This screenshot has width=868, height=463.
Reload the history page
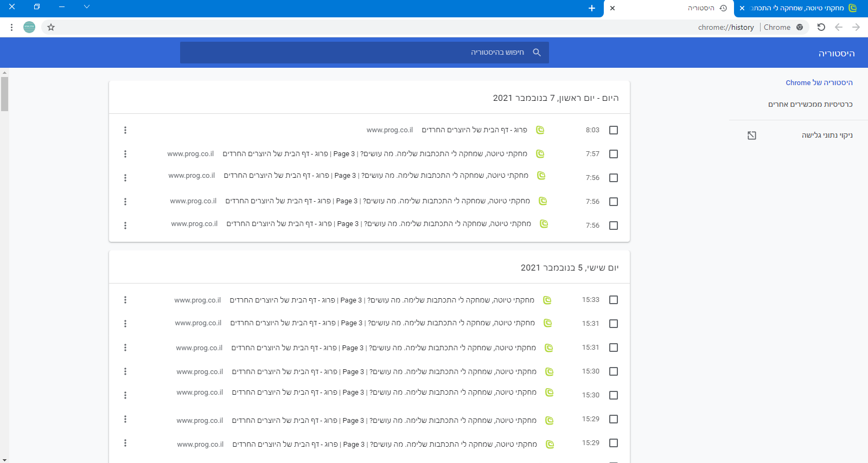pyautogui.click(x=821, y=27)
